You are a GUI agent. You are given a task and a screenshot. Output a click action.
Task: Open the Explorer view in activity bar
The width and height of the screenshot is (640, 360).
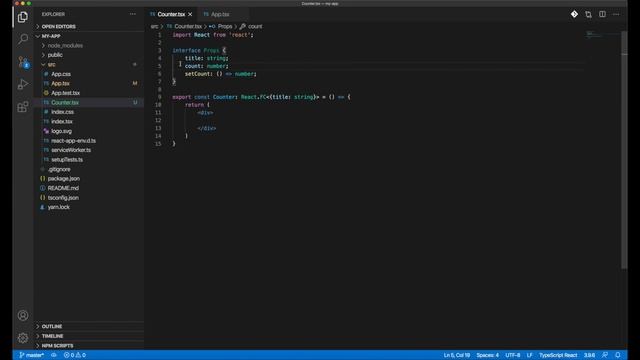pyautogui.click(x=23, y=17)
